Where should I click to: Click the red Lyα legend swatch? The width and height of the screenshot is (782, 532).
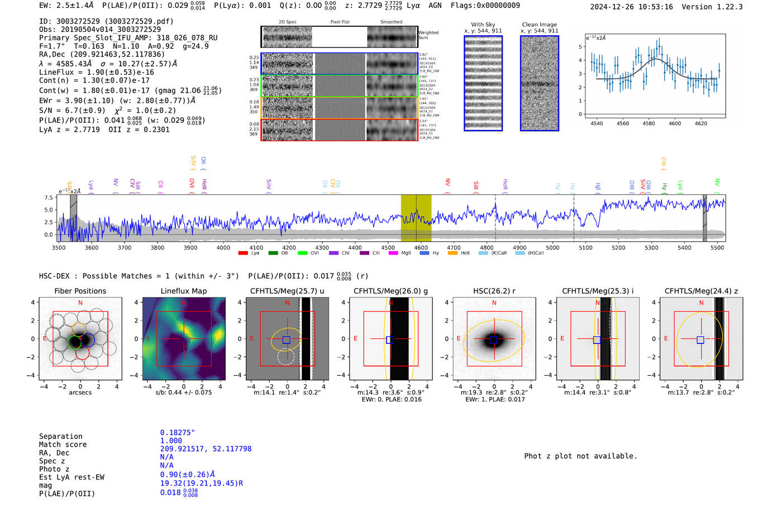[243, 253]
